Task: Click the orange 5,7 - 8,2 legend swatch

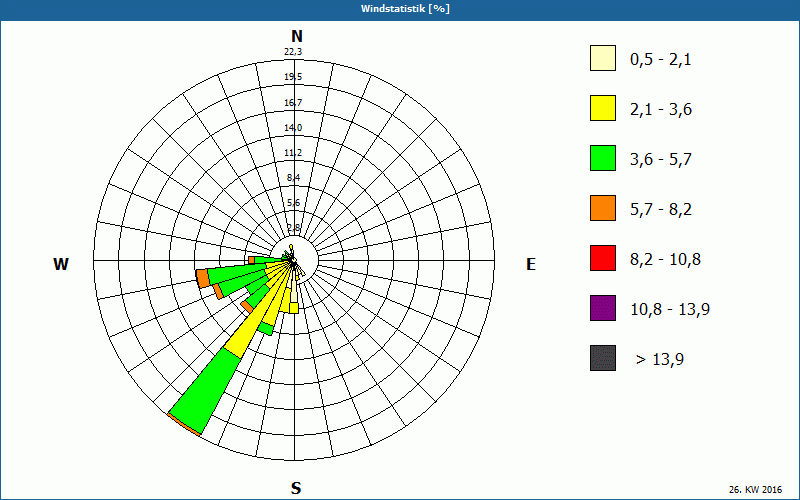Action: pos(603,208)
